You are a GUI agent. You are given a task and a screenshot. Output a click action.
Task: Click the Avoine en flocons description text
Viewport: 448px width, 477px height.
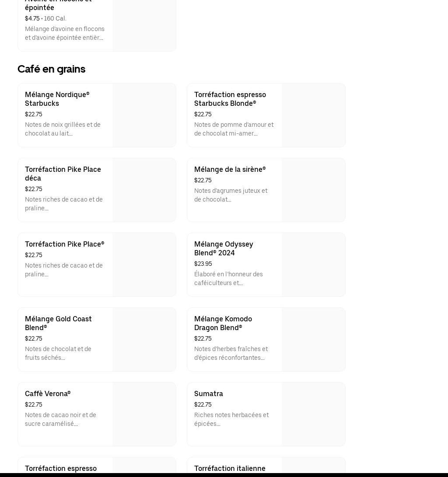[64, 33]
